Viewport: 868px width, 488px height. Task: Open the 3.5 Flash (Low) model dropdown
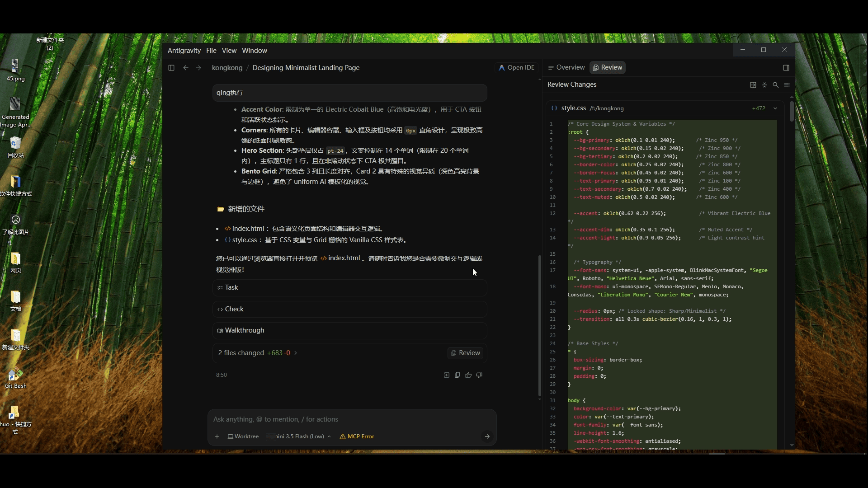point(299,436)
